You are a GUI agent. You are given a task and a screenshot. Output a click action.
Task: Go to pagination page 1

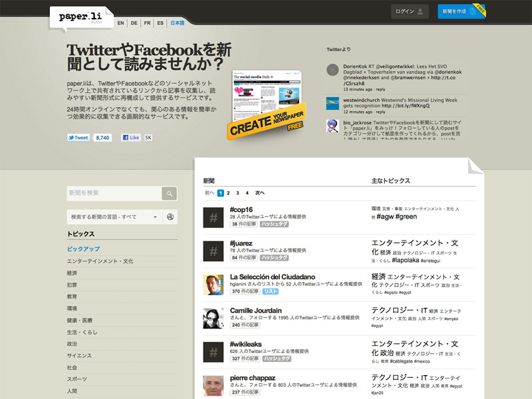coord(221,193)
